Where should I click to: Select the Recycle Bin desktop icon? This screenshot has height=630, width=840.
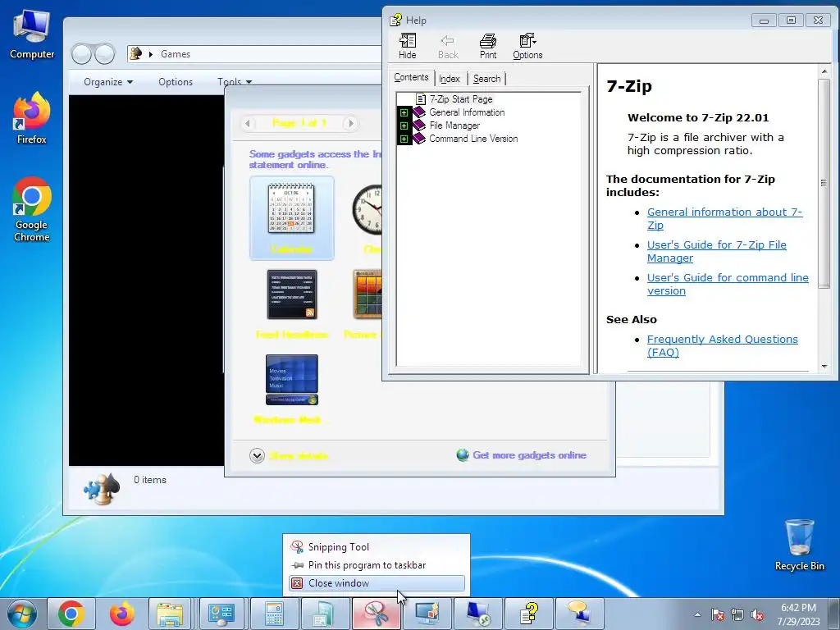[x=799, y=545]
